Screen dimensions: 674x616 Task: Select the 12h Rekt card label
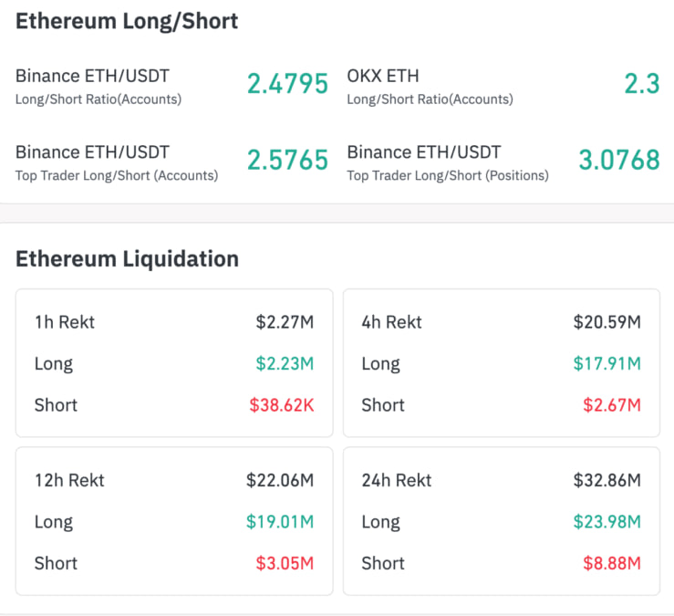(x=69, y=480)
